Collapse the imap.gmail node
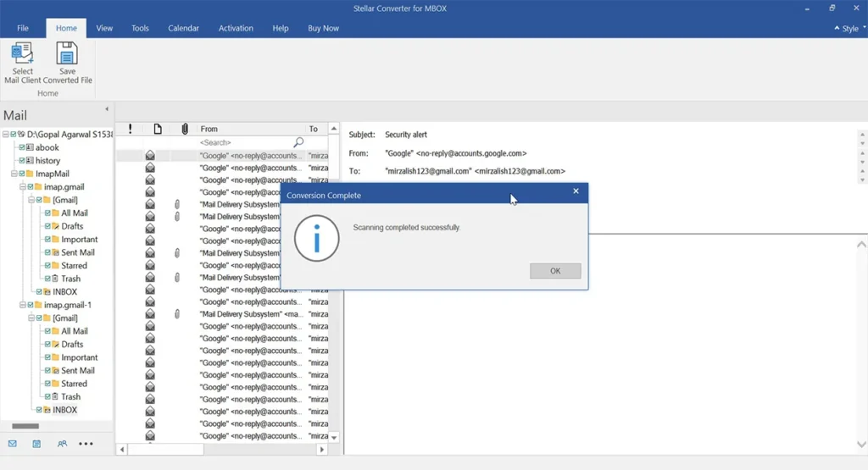 coord(23,187)
